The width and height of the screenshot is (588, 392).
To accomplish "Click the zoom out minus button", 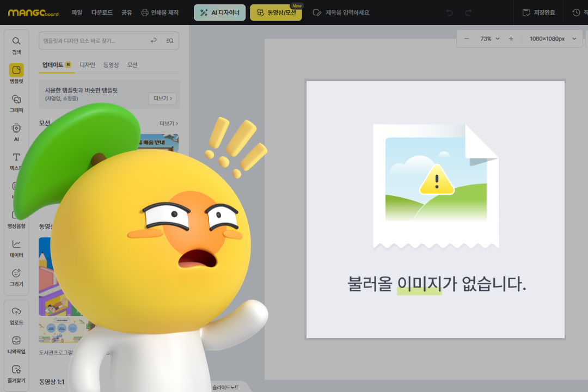I will pyautogui.click(x=466, y=39).
